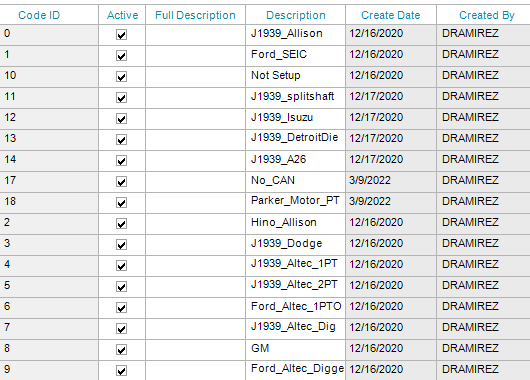Toggle Active checkbox for GM row
This screenshot has width=530, height=380.
pos(121,350)
